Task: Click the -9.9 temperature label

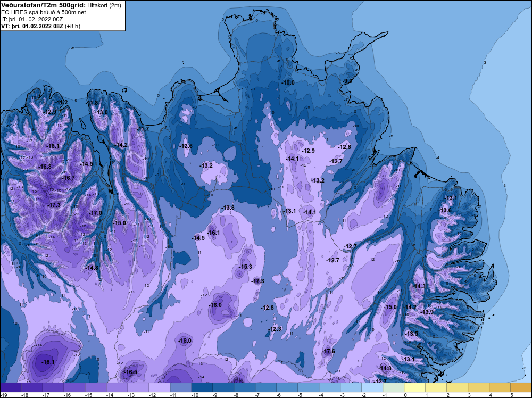Action: pos(348,81)
